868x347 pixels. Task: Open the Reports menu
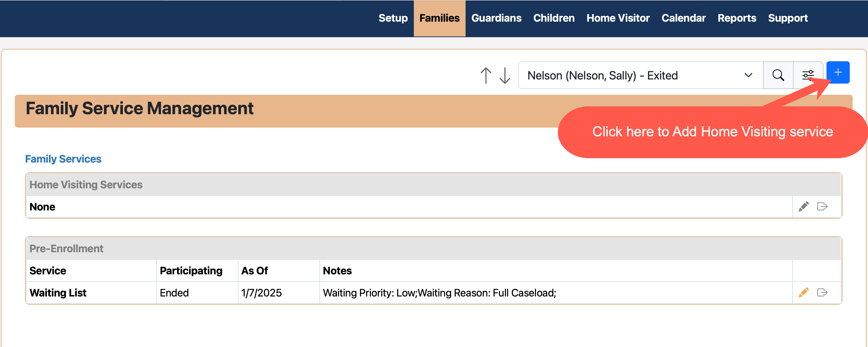click(737, 18)
